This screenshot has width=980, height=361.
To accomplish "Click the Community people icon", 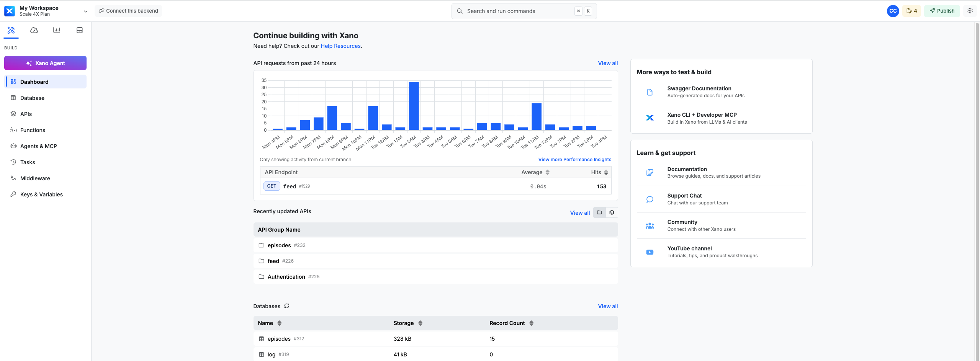I will pyautogui.click(x=650, y=226).
